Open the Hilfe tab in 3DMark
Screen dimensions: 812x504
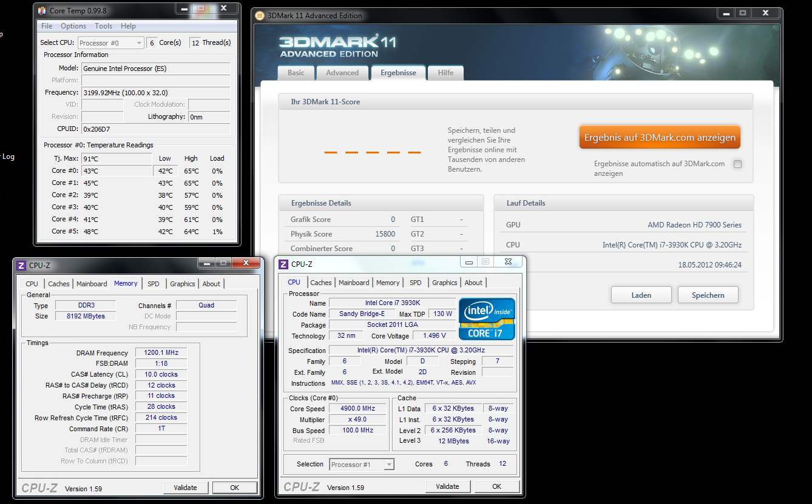click(x=445, y=73)
